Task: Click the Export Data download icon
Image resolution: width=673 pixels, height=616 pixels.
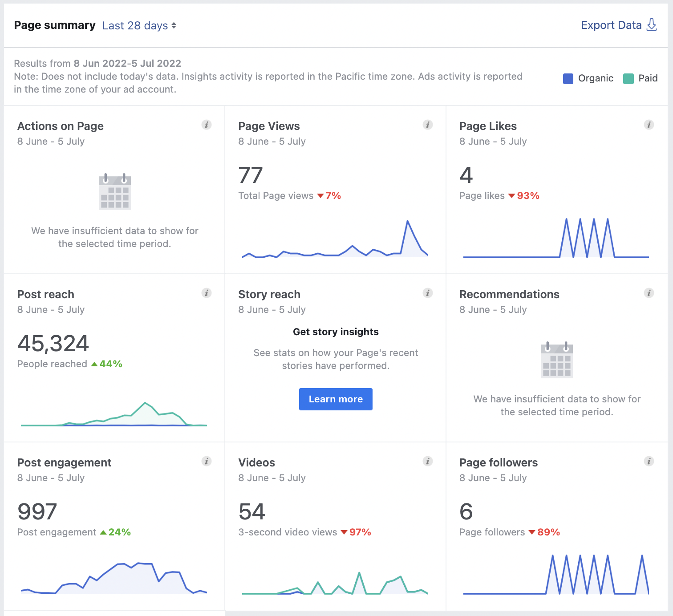Action: pyautogui.click(x=652, y=25)
